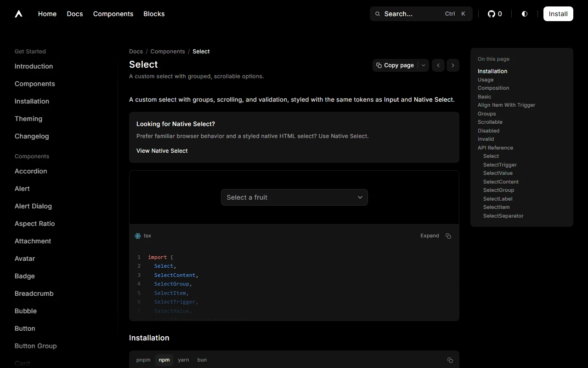
Task: Jump to SelectTrigger API entry
Action: click(x=500, y=165)
